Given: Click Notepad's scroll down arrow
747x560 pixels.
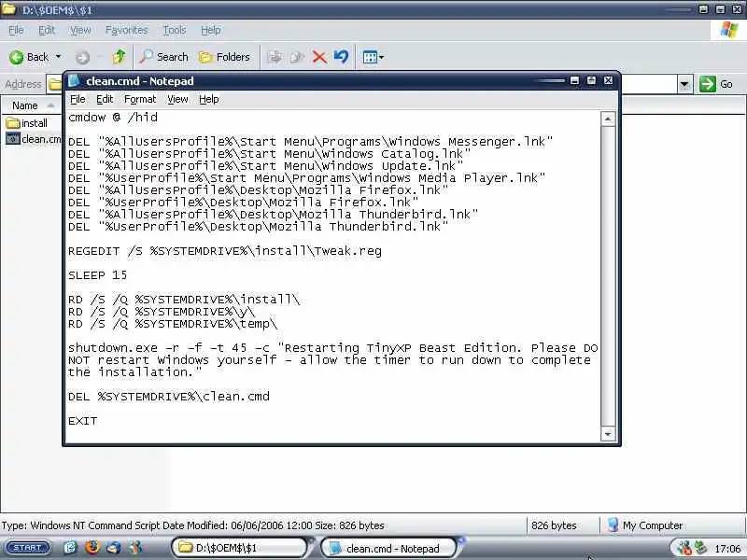Looking at the screenshot, I should [608, 434].
